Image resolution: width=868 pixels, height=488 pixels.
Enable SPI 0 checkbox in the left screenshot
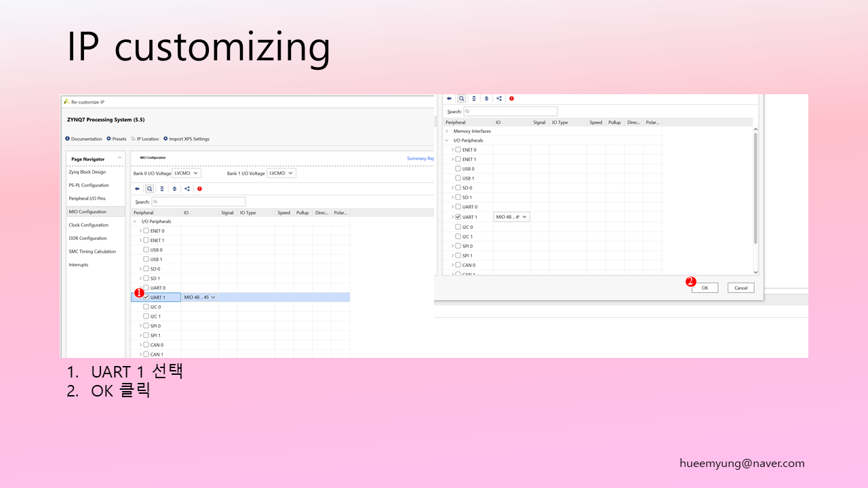pyautogui.click(x=146, y=326)
